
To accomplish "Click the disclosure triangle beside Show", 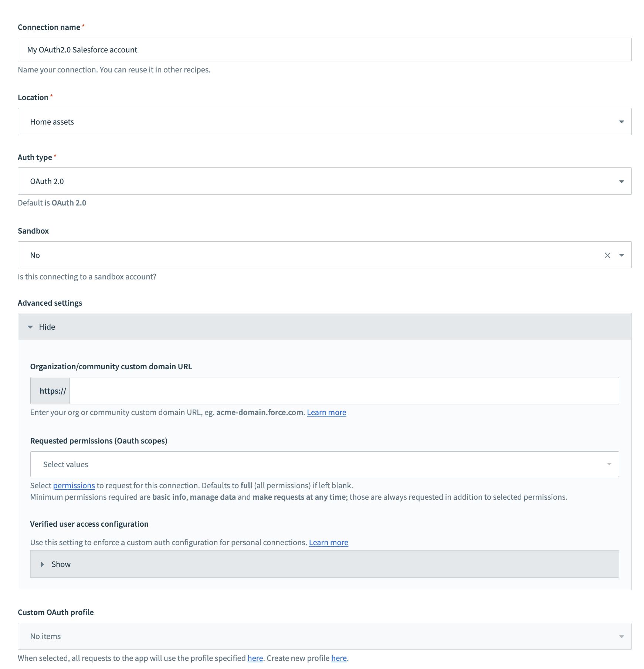I will click(42, 564).
